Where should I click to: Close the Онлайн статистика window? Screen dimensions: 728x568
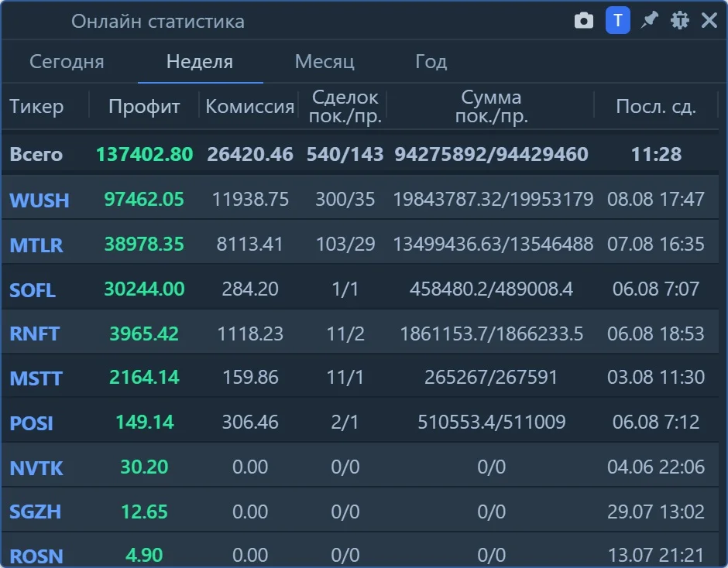(x=709, y=20)
